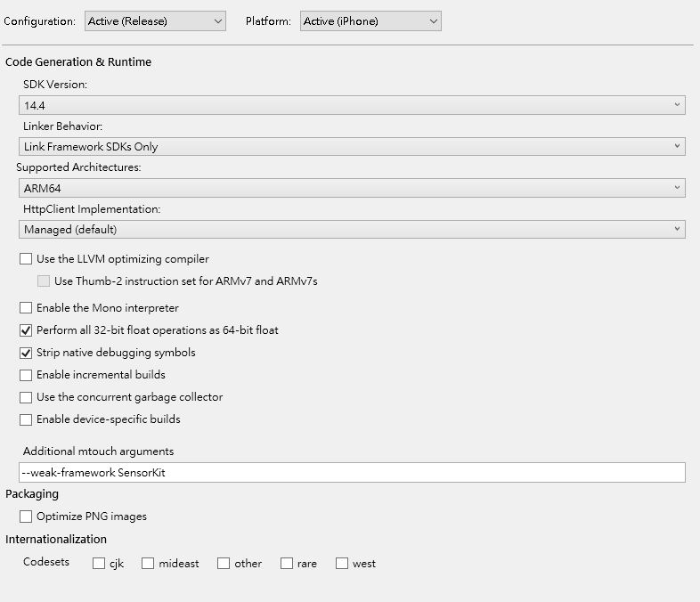Click the HttpClient Implementation label

pyautogui.click(x=92, y=209)
